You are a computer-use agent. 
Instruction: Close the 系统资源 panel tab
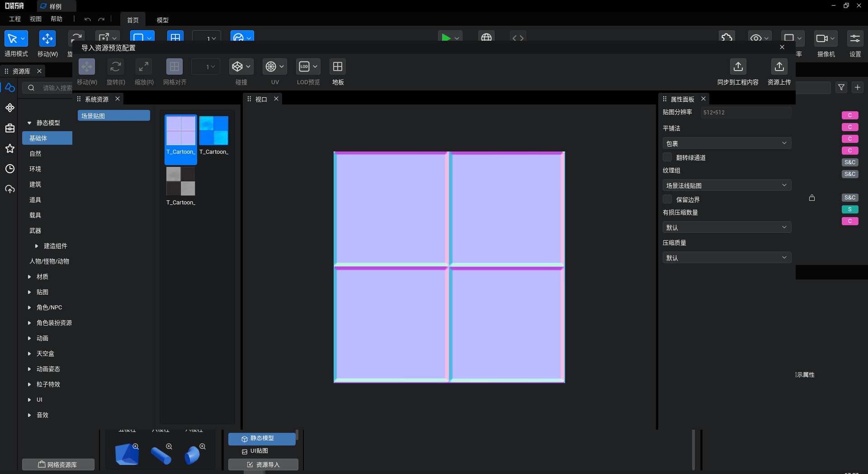[118, 99]
